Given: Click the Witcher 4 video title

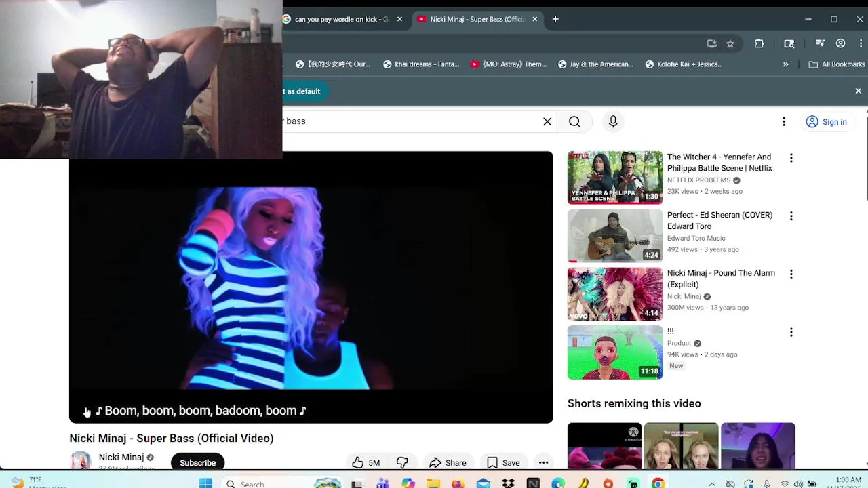Looking at the screenshot, I should [x=719, y=163].
